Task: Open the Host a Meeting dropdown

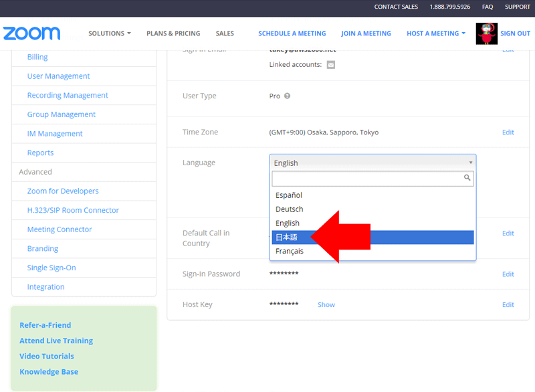Action: pyautogui.click(x=436, y=33)
